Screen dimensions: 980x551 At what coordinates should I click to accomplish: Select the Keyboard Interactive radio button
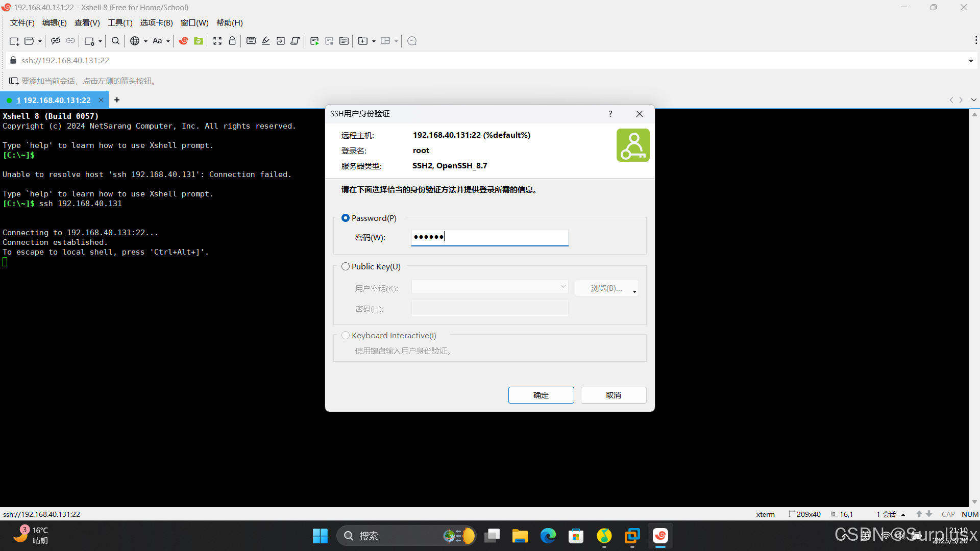[x=346, y=335]
